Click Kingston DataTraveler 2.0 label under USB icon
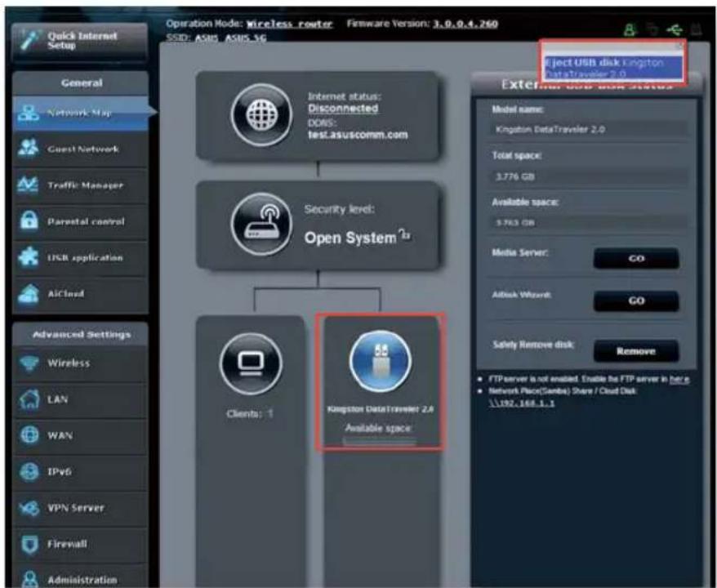The image size is (717, 588). pos(381,409)
